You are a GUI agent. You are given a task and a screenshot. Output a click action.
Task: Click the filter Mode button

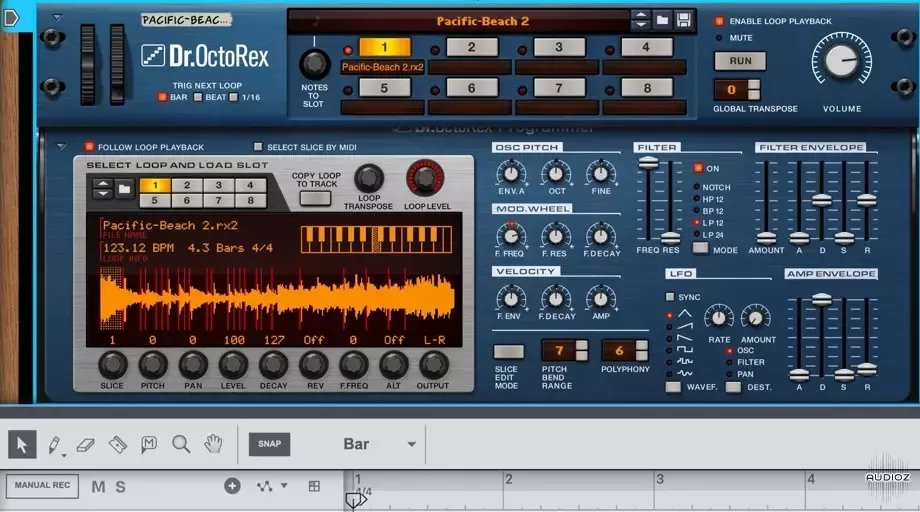tap(700, 247)
